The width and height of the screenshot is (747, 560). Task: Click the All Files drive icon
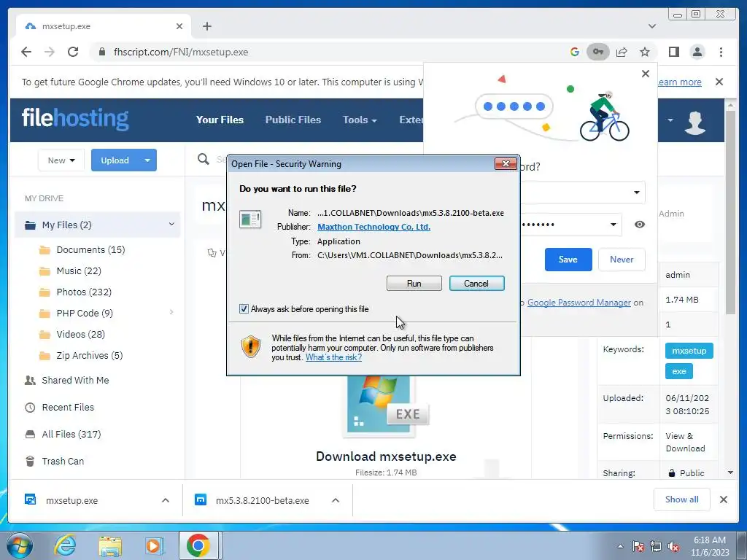point(30,434)
